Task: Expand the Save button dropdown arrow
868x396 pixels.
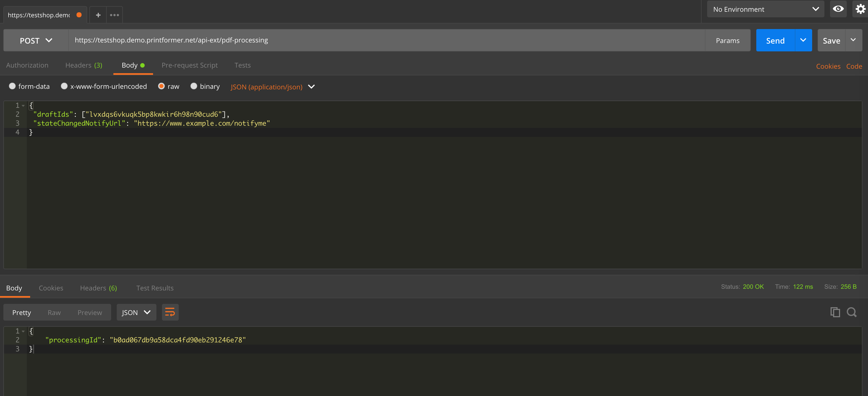Action: point(853,40)
